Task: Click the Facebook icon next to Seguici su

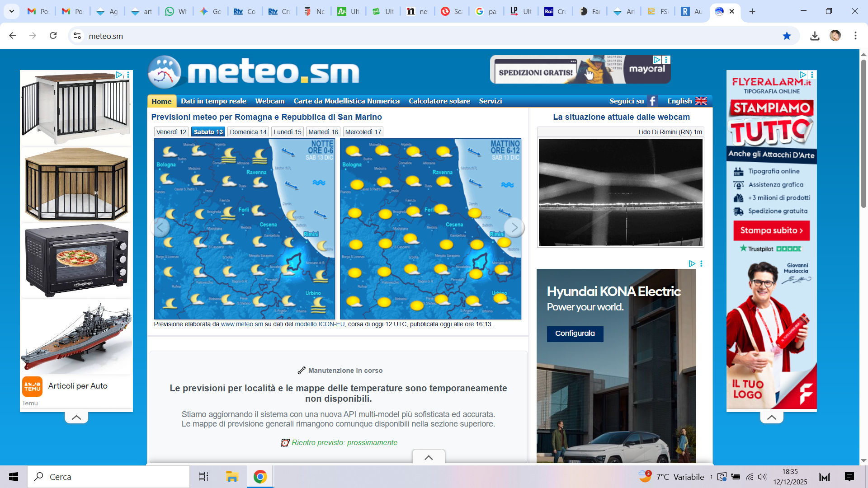Action: pos(652,101)
